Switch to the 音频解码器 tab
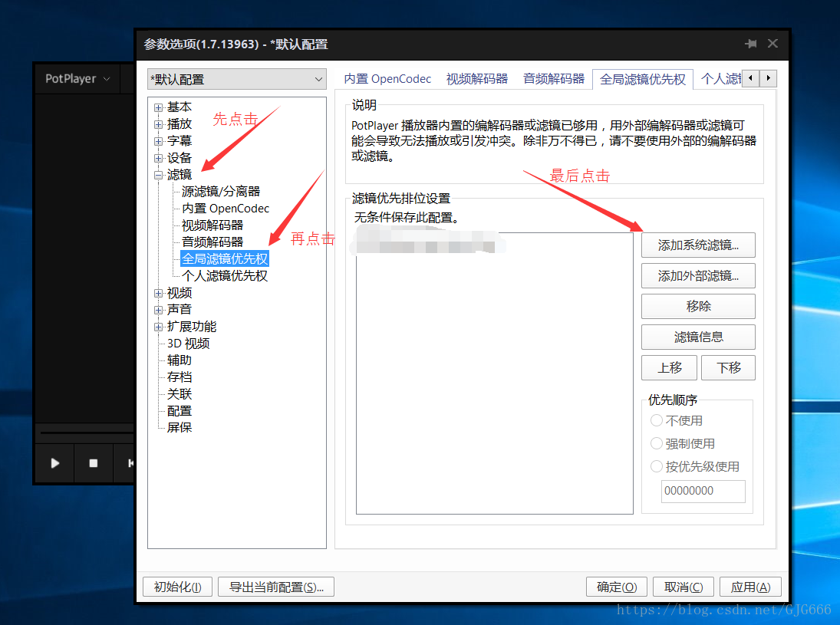 pos(553,79)
